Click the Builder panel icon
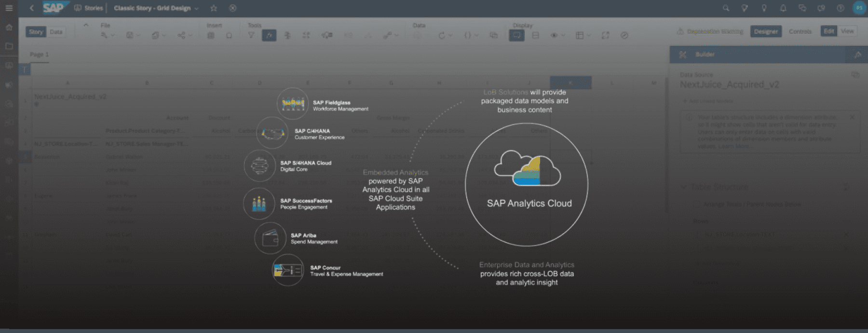 click(682, 55)
